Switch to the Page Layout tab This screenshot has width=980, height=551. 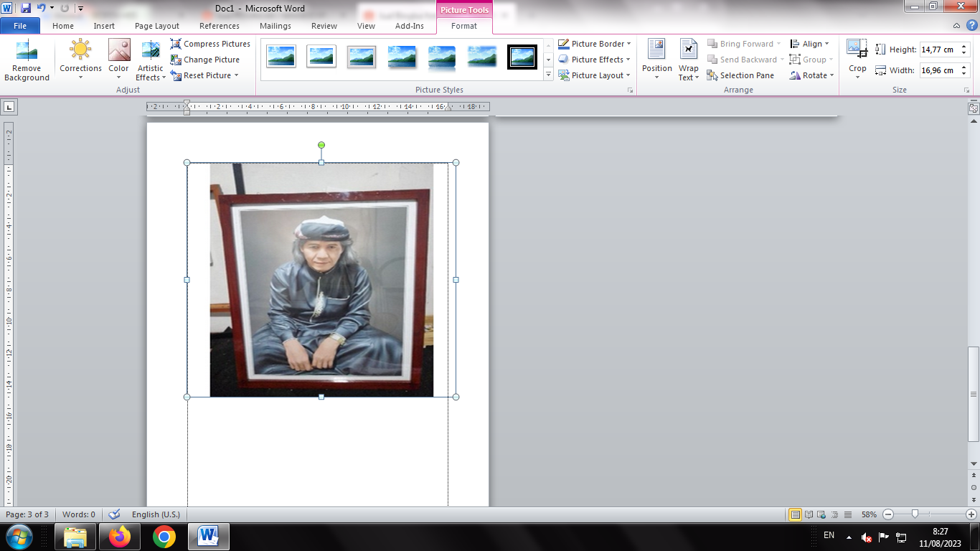tap(157, 26)
